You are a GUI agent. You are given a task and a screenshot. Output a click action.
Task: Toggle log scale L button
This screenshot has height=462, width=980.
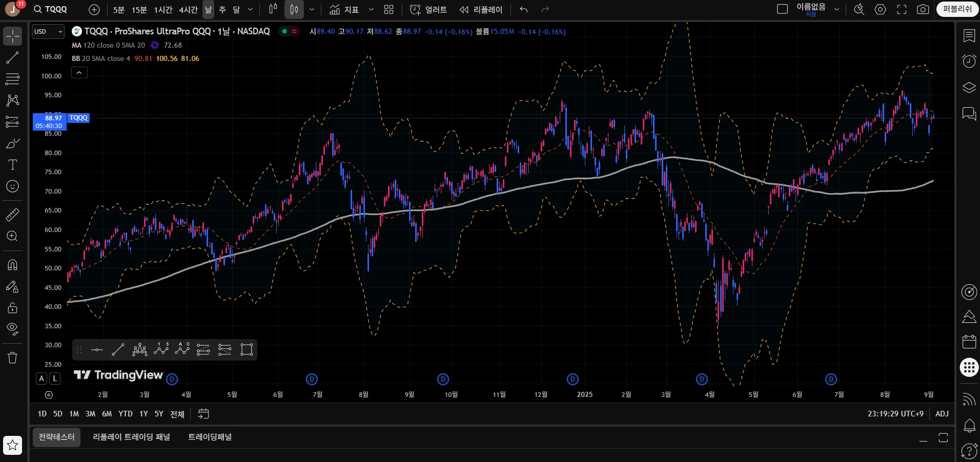tap(54, 379)
